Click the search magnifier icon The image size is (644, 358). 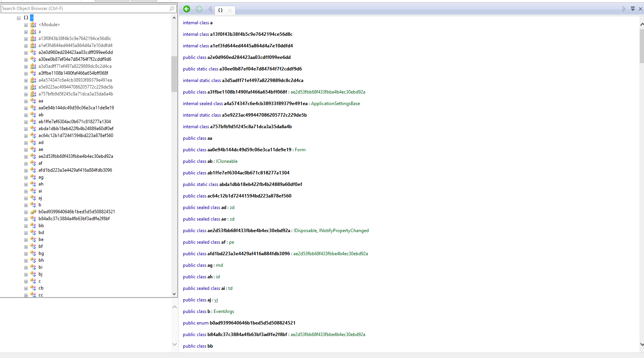pyautogui.click(x=172, y=8)
